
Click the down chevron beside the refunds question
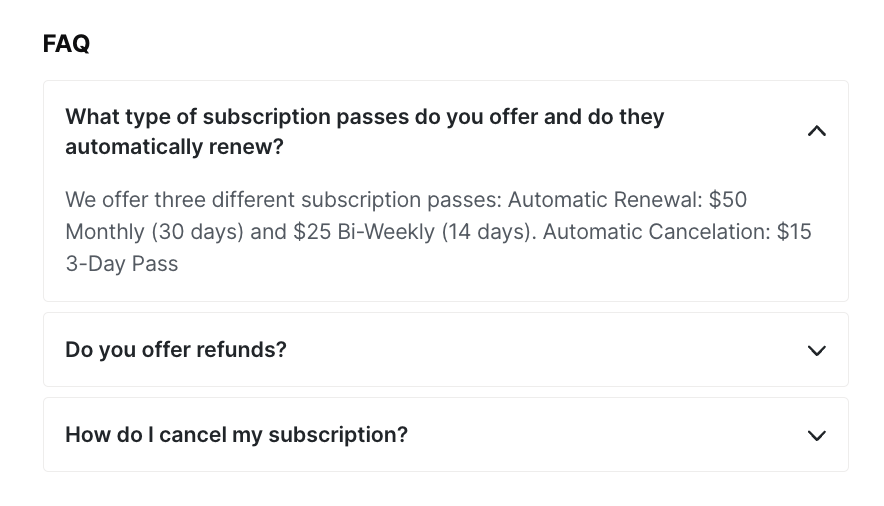tap(816, 350)
